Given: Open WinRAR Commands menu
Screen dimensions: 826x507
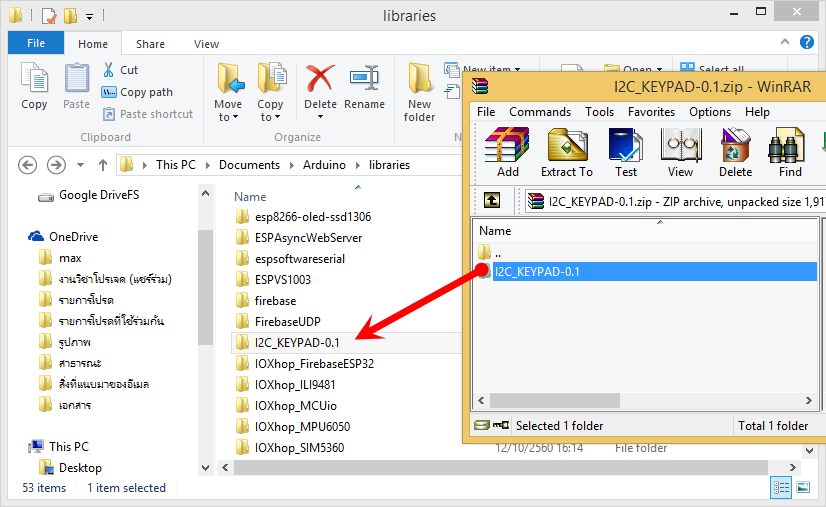Looking at the screenshot, I should tap(540, 112).
